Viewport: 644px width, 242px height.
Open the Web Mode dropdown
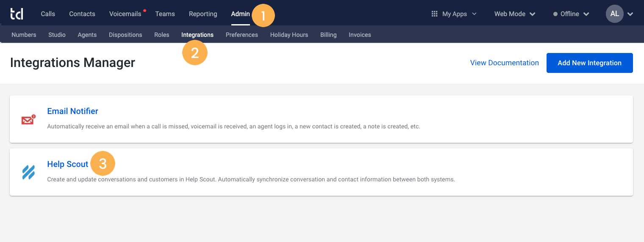coord(515,14)
